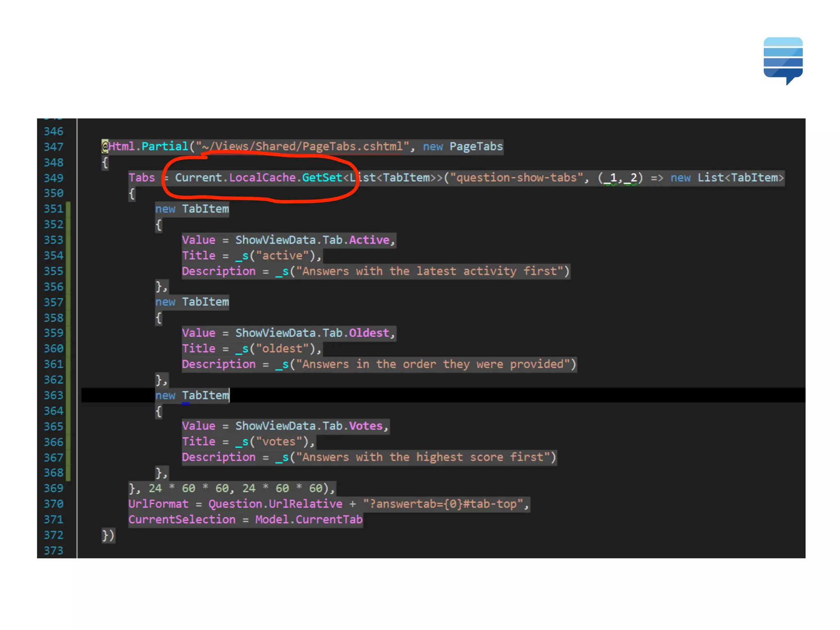Click Model.CurrentTab on line 371
This screenshot has width=840, height=630.
[309, 520]
